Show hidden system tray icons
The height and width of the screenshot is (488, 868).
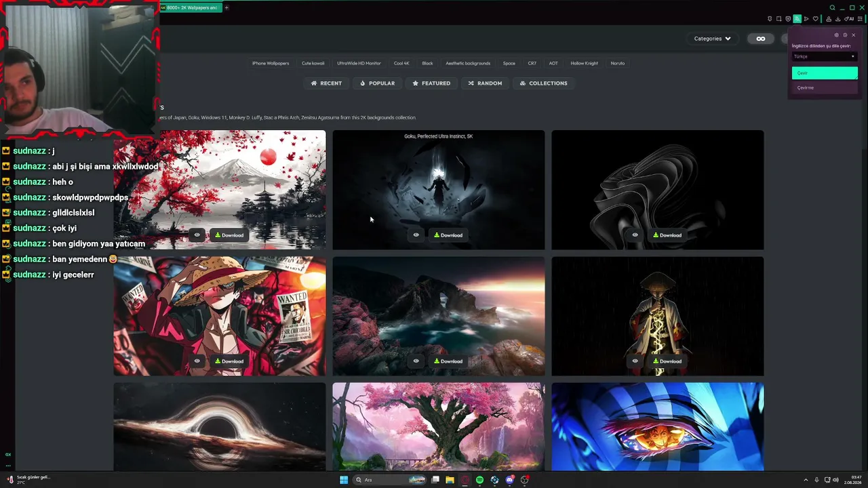tap(806, 480)
